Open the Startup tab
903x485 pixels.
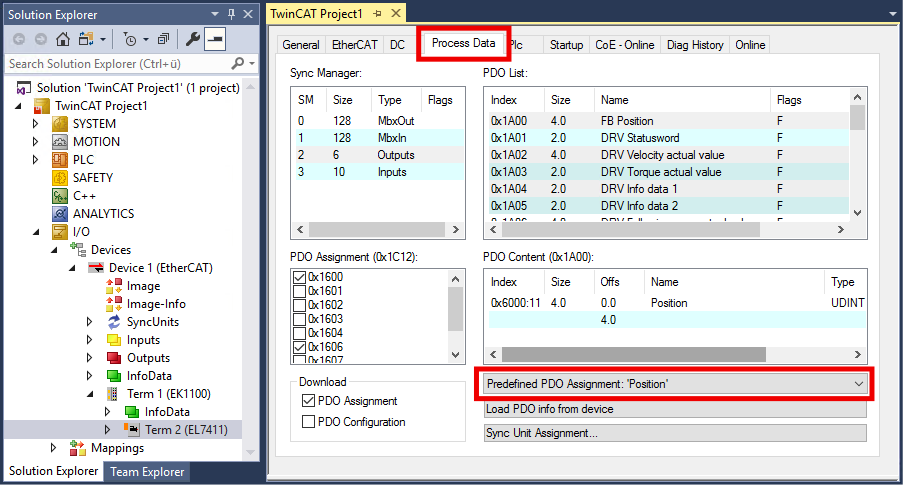(566, 45)
